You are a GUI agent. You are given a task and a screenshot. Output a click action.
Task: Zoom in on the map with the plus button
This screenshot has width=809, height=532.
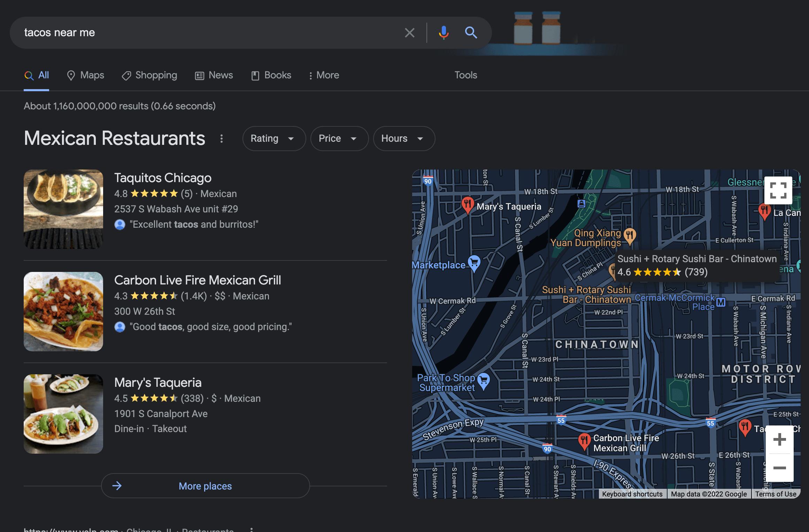click(779, 439)
